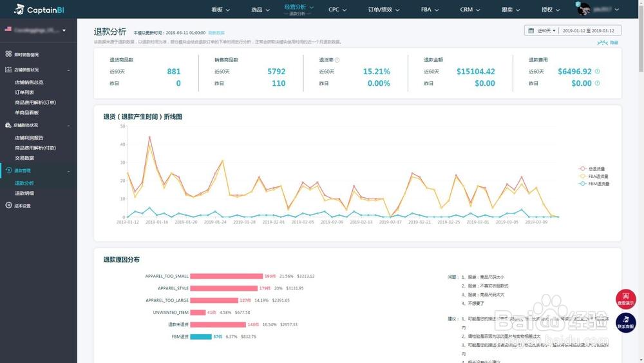Viewport: 644px width, 363px height.
Task: Open 退款明细 in the sidebar
Action: [24, 193]
